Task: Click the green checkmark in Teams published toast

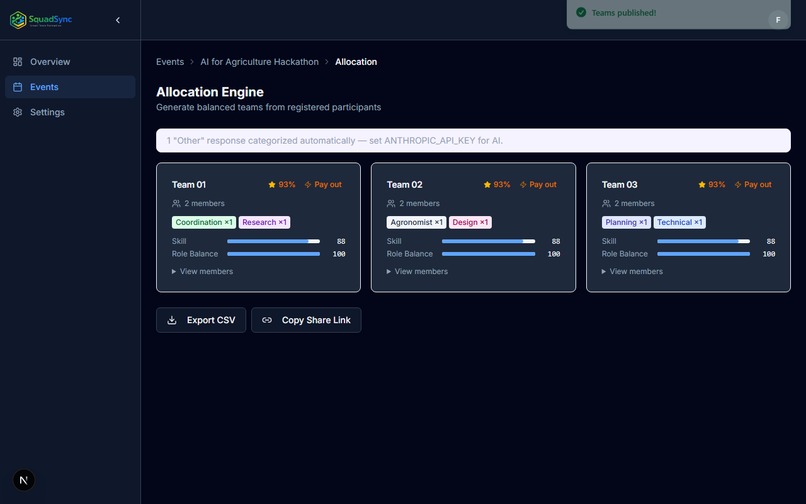Action: pyautogui.click(x=581, y=12)
